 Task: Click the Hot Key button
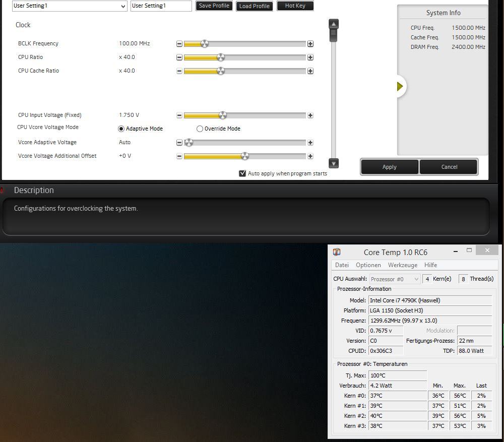point(295,6)
